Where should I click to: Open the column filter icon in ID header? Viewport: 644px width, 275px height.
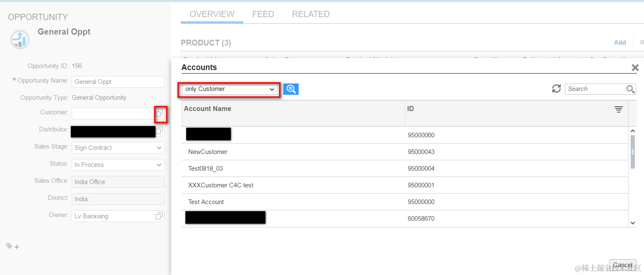619,109
